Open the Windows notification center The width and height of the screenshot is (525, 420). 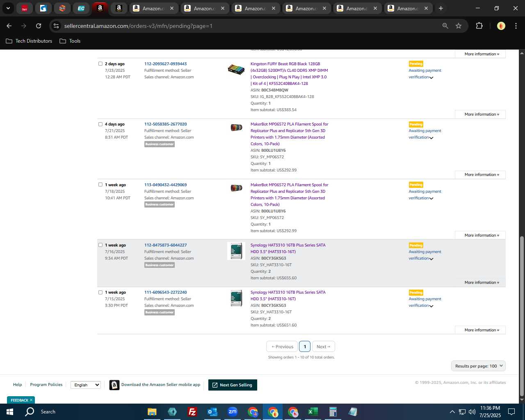pyautogui.click(x=511, y=412)
